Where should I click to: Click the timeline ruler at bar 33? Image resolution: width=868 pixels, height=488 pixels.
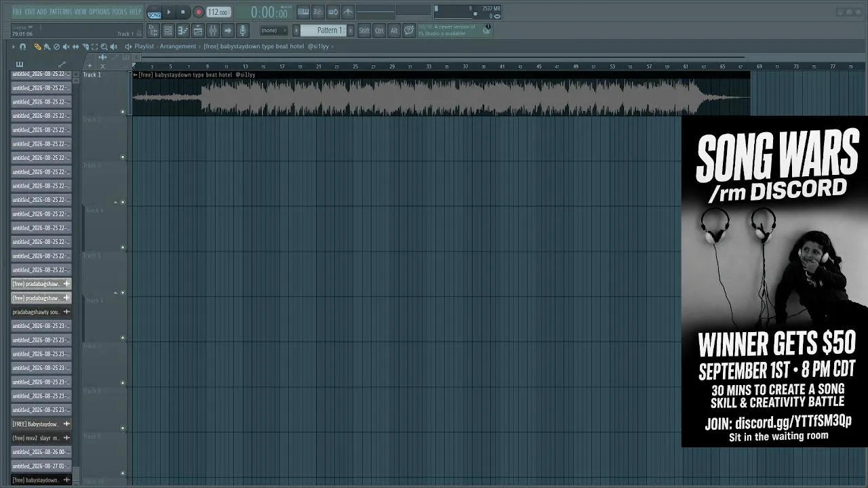(429, 66)
